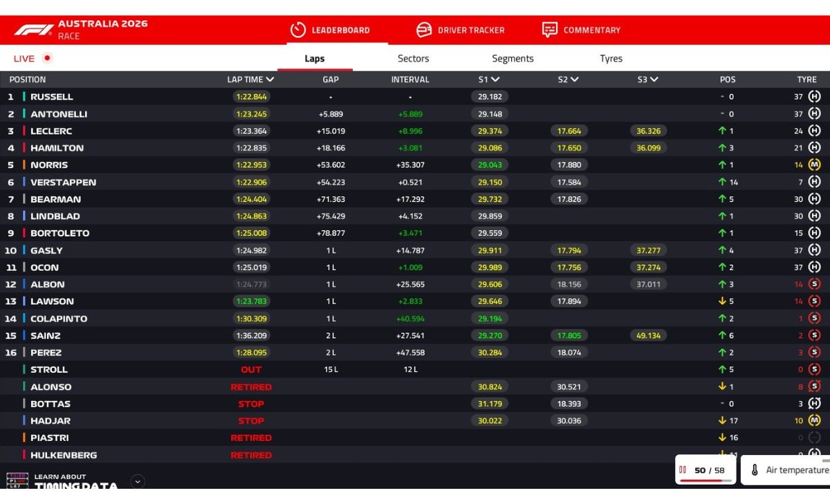
Task: Expand the Learn About Timing Data panel
Action: pos(138,481)
